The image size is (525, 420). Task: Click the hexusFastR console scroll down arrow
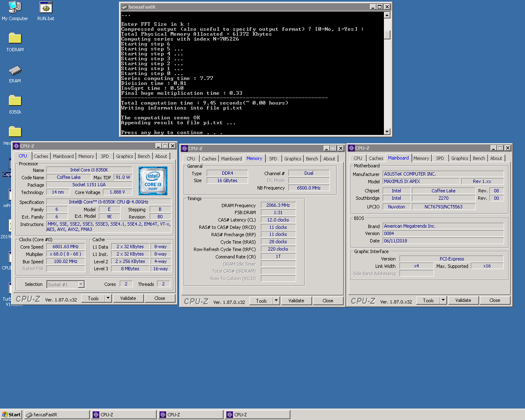coord(387,132)
